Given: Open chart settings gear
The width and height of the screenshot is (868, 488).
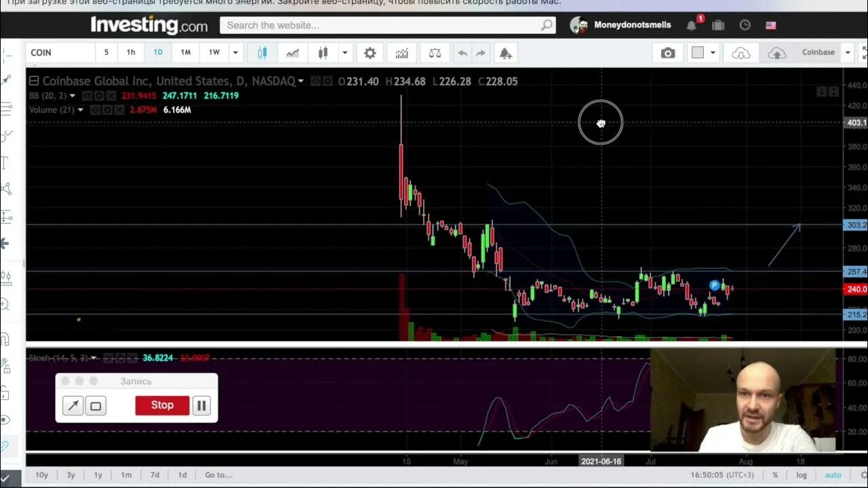Looking at the screenshot, I should [370, 53].
